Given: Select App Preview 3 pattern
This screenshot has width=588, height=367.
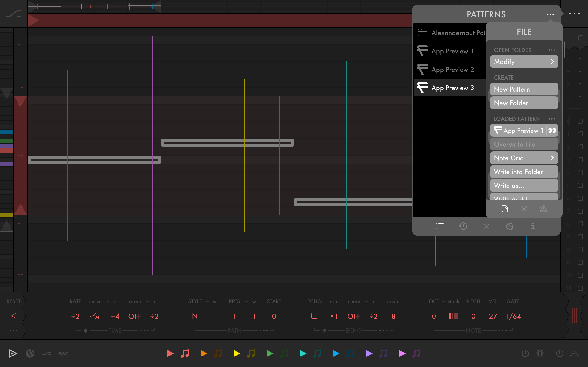Looking at the screenshot, I should coord(452,88).
